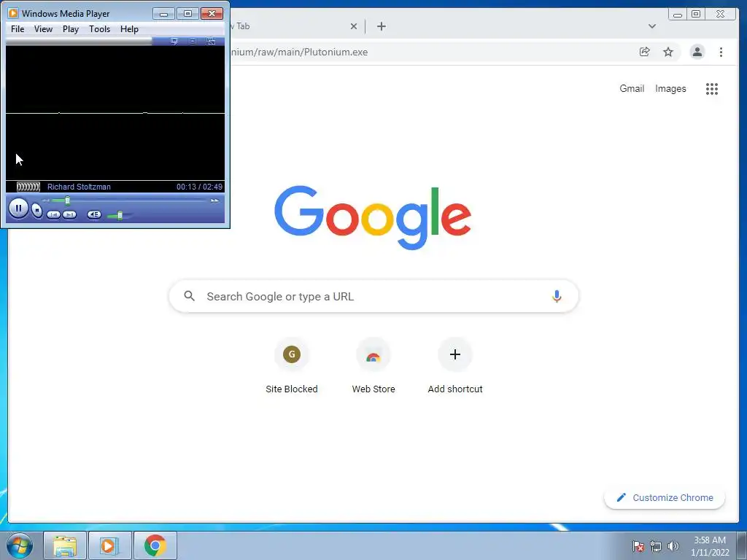Start voice search with the microphone

(x=557, y=296)
